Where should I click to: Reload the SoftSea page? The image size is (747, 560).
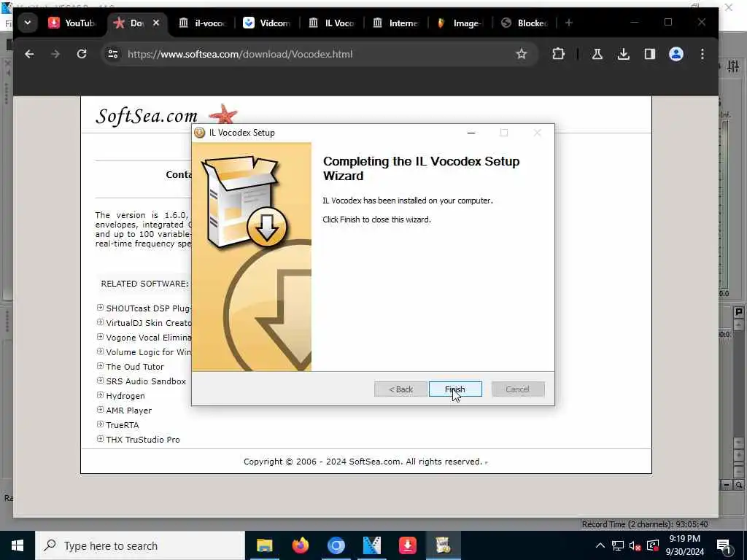82,54
